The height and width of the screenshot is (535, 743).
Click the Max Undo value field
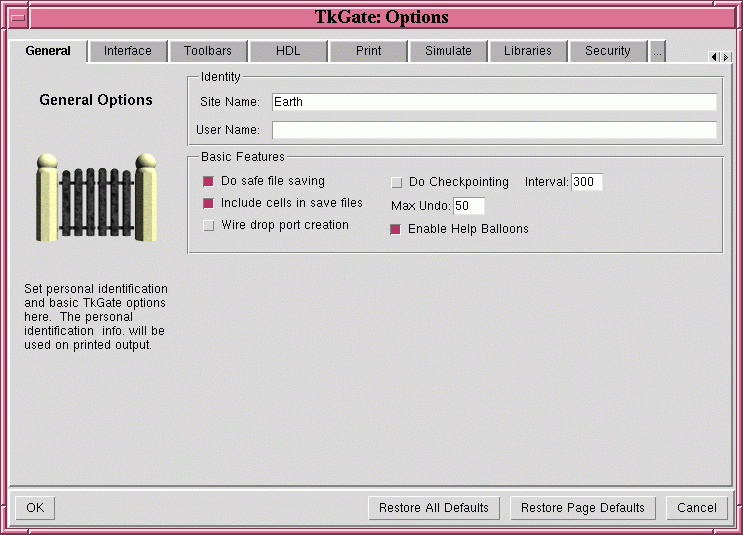(468, 206)
